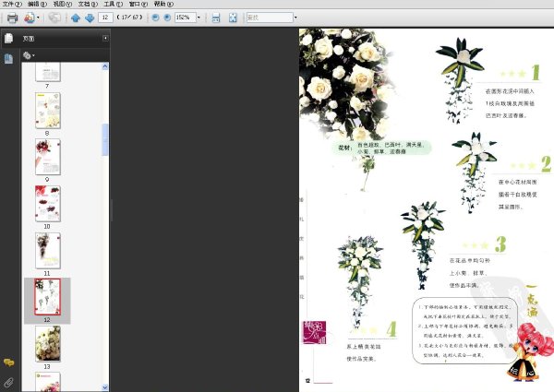Open the 窗口 (Window) menu
The height and width of the screenshot is (392, 554).
(x=138, y=4)
